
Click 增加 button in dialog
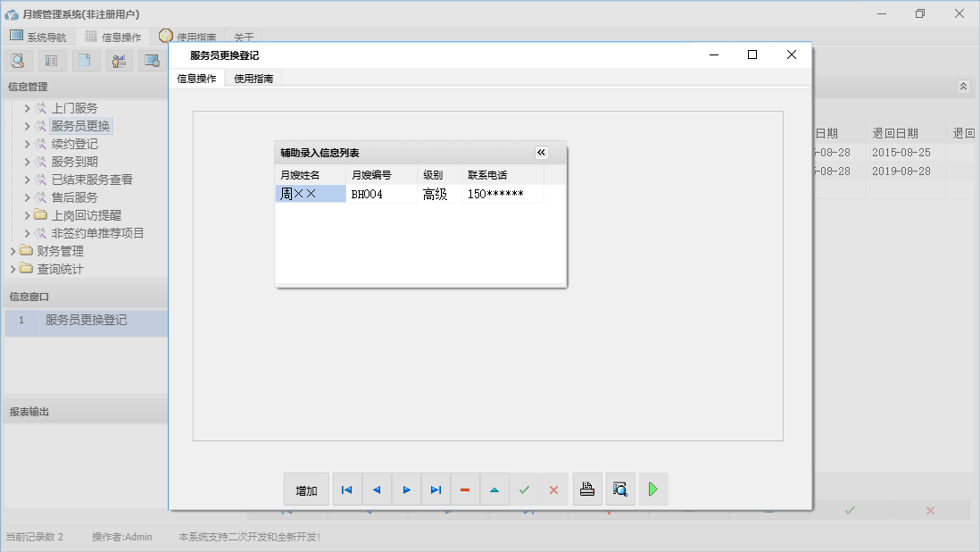pyautogui.click(x=306, y=489)
